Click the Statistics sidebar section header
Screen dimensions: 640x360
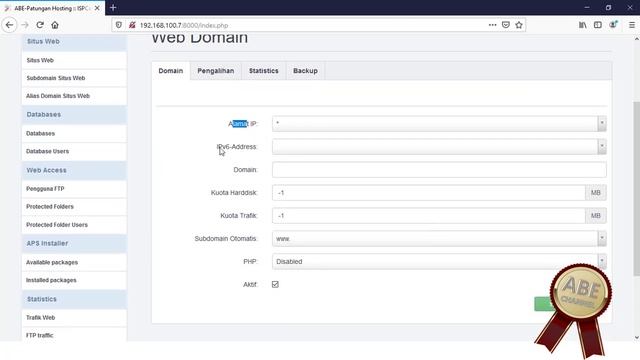(x=74, y=299)
